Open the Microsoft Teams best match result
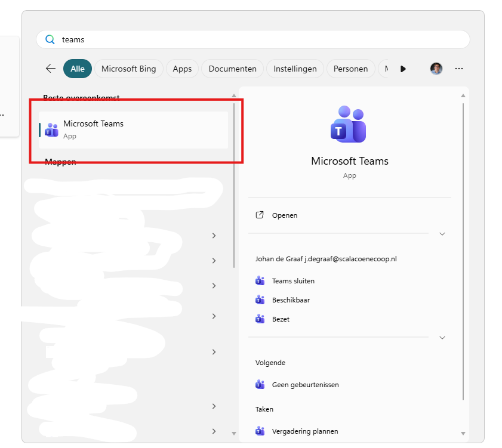Viewport: 502px width, 448px height. [x=133, y=130]
